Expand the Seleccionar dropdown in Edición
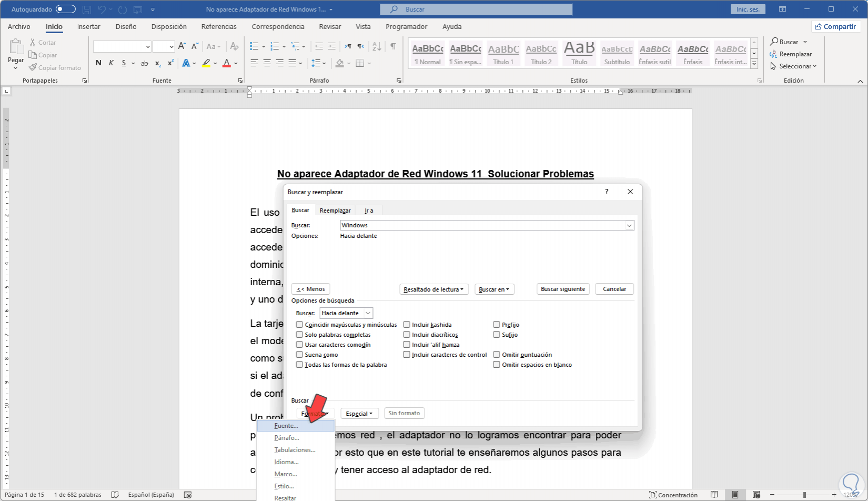Screen dimensions: 868x501 [794, 66]
